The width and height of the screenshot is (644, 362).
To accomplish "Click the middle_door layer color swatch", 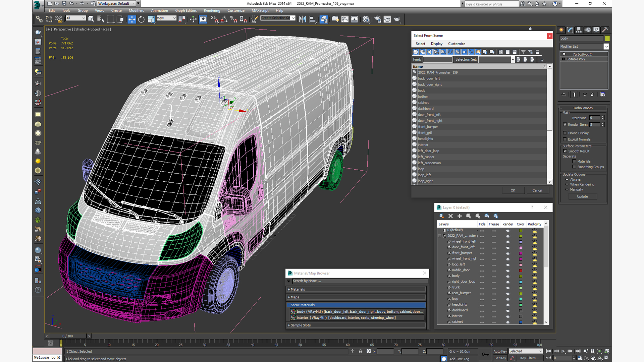I will tap(521, 270).
